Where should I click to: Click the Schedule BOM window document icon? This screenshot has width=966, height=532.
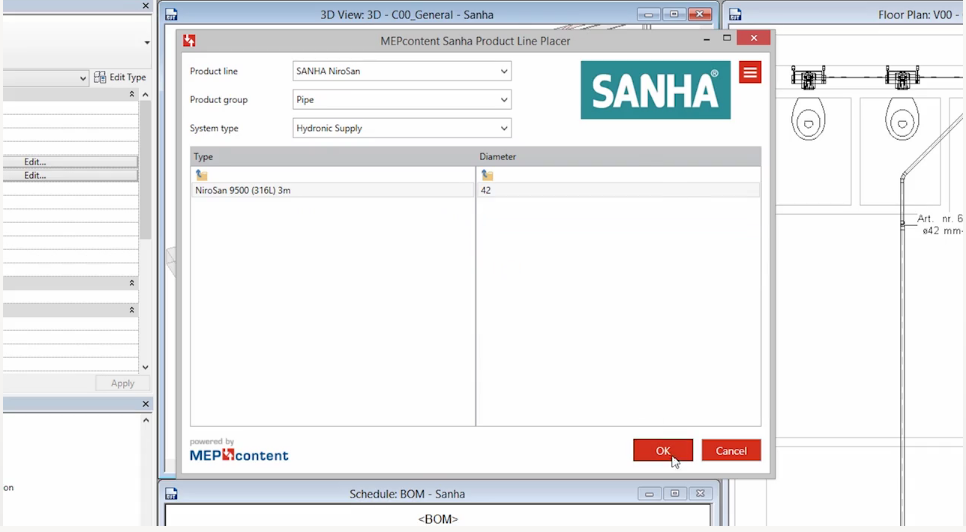pos(171,494)
